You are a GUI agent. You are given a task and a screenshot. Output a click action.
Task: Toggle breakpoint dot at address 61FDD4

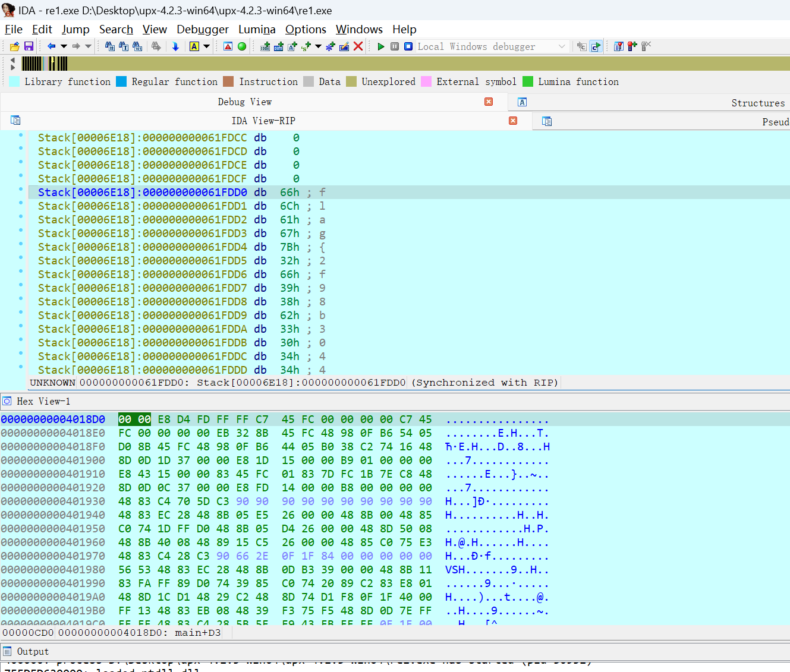coord(21,244)
